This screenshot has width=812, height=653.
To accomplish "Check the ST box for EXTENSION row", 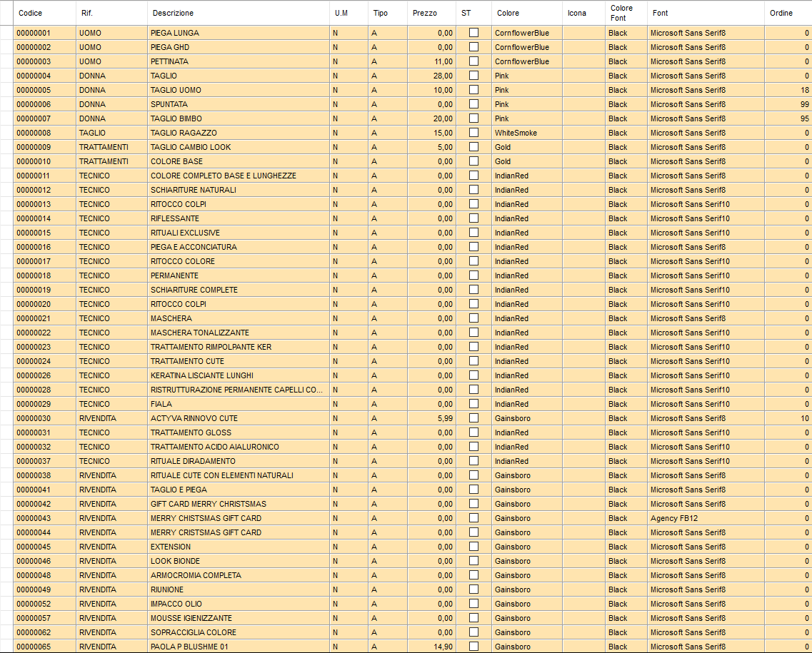I will click(473, 547).
